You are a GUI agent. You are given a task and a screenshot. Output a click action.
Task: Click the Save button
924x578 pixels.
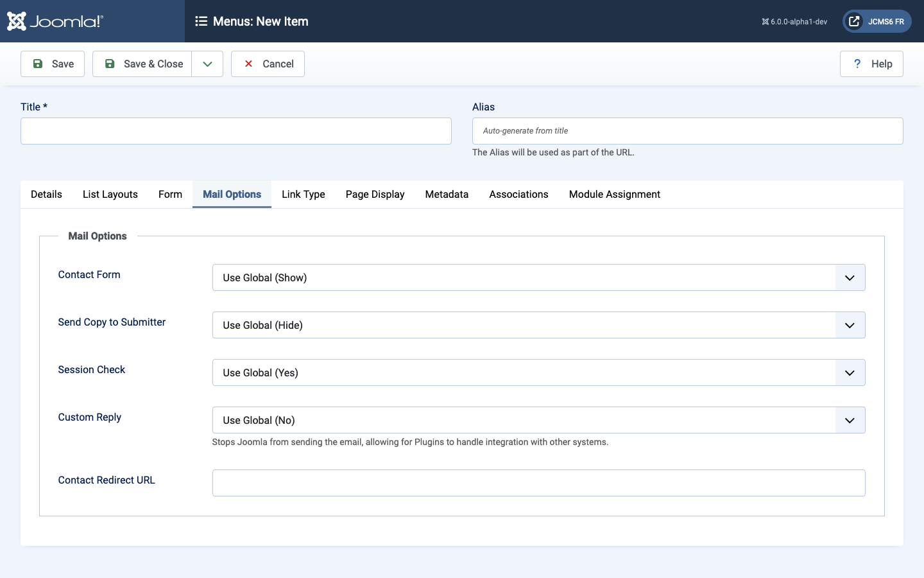(x=53, y=64)
